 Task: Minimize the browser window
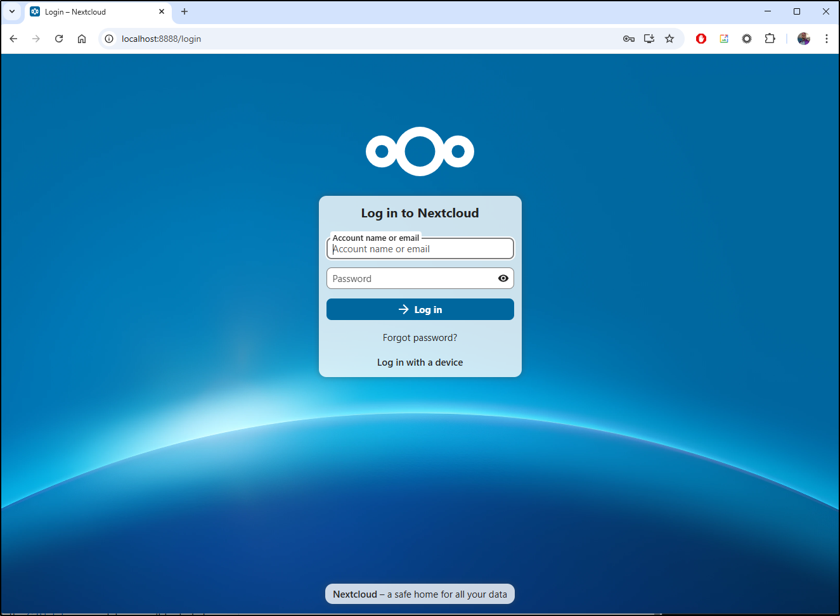[768, 11]
